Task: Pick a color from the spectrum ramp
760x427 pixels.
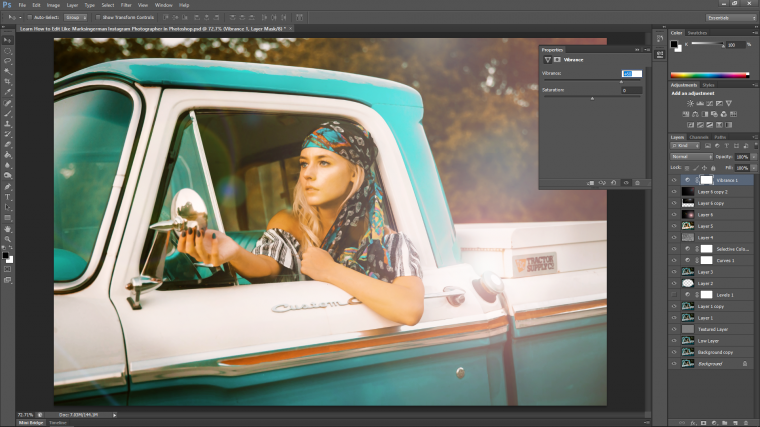Action: 710,75
